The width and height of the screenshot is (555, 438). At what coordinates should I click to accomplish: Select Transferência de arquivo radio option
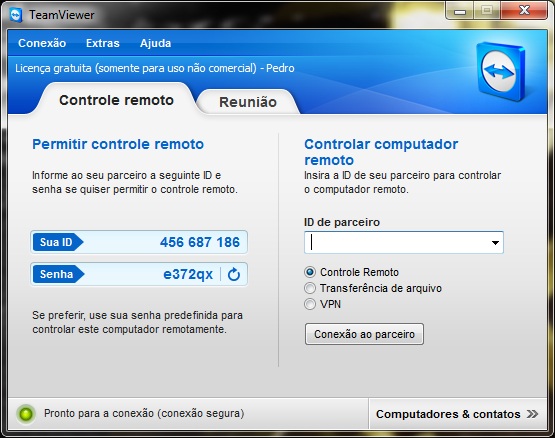pos(310,288)
